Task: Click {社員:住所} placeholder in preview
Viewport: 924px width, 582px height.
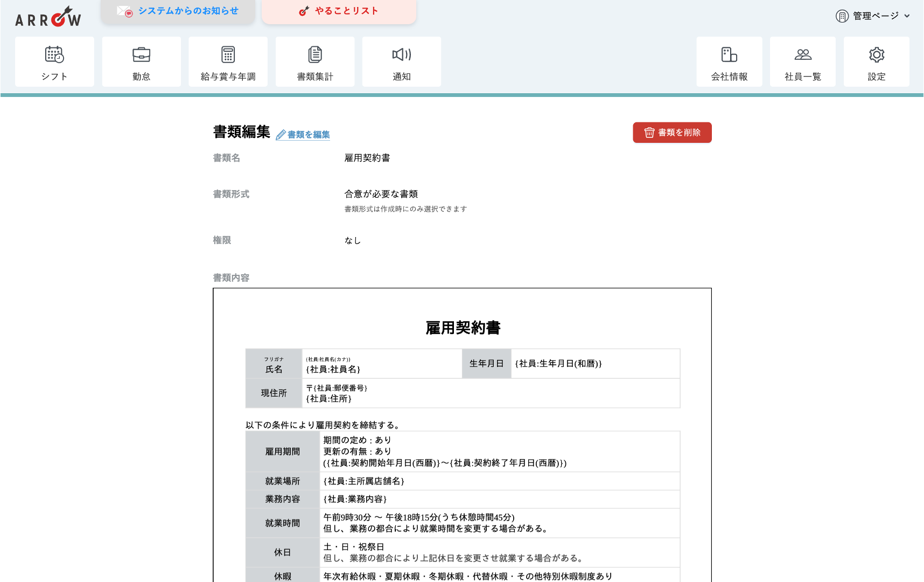Action: coord(328,399)
